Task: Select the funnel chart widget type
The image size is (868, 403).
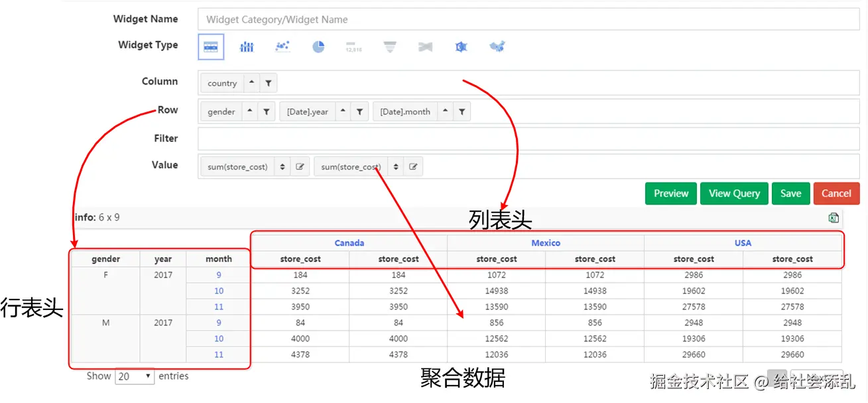Action: pos(390,46)
